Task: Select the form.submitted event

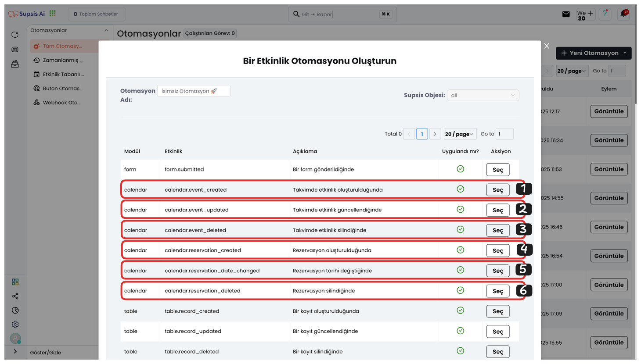Action: [x=498, y=170]
